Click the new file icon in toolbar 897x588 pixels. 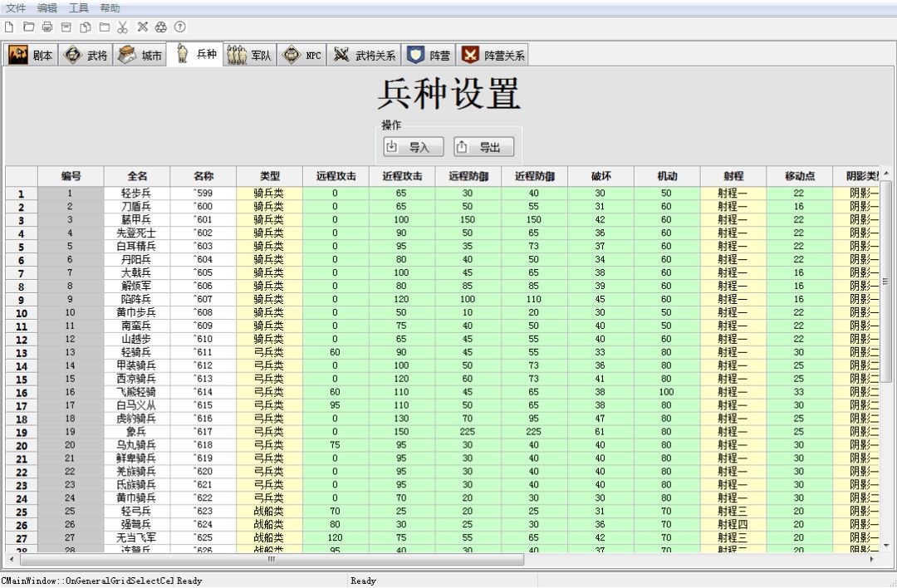(9, 27)
